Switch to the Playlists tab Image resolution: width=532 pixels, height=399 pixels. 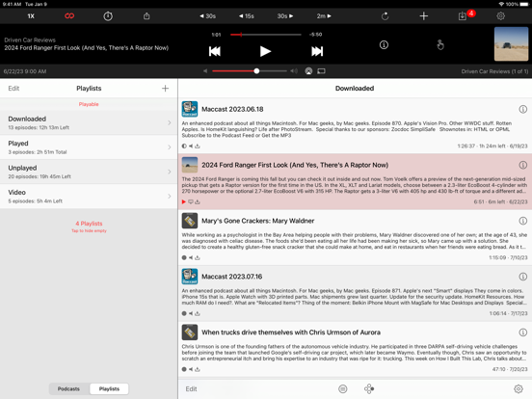(x=109, y=388)
